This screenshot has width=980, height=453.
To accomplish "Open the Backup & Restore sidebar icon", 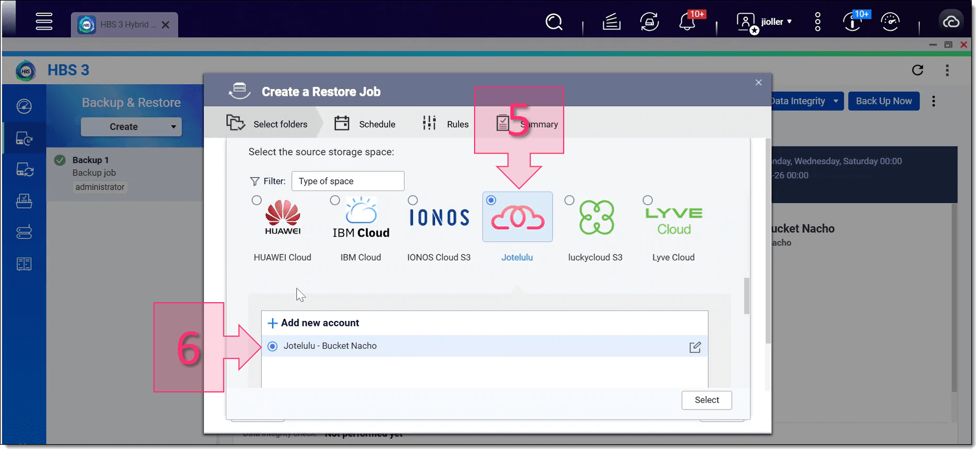I will point(24,138).
